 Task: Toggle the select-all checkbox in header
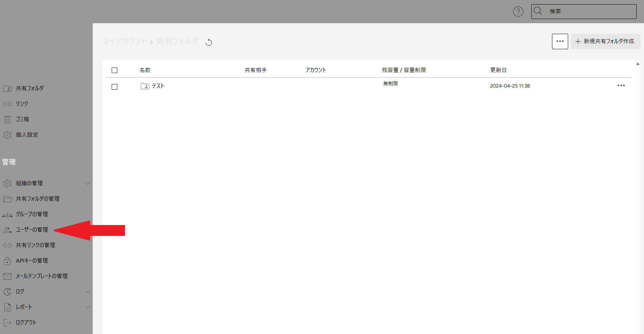114,70
